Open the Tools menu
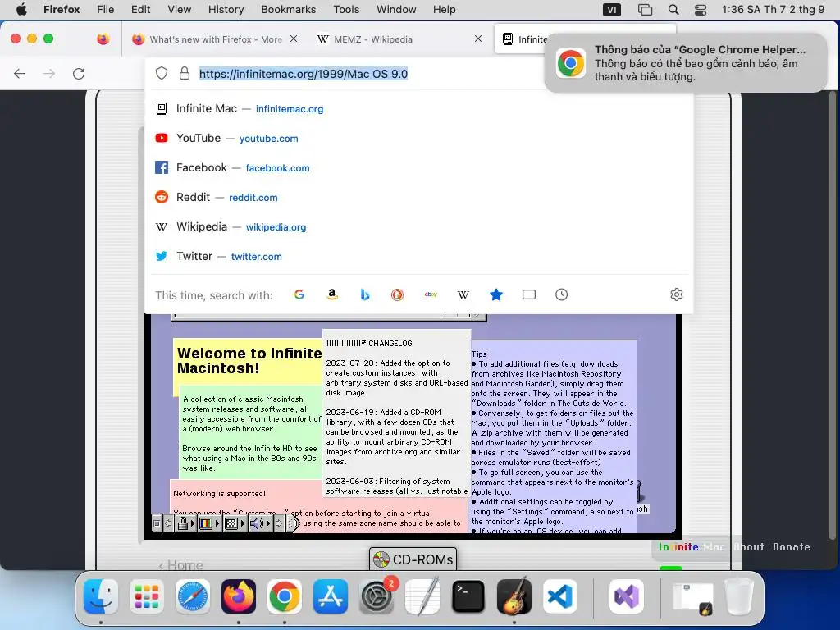The width and height of the screenshot is (840, 630). pos(346,10)
